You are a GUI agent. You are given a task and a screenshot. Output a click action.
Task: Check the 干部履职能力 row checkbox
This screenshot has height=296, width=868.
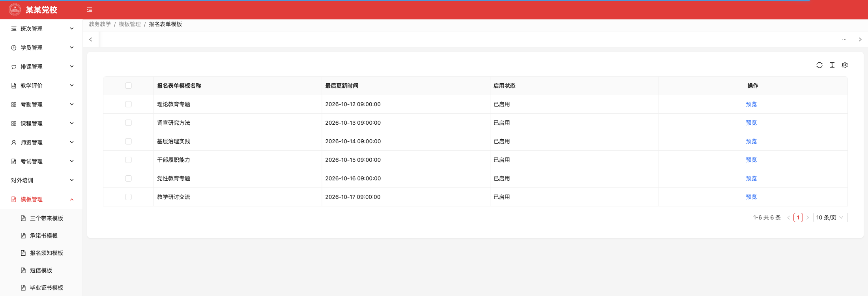click(x=128, y=160)
